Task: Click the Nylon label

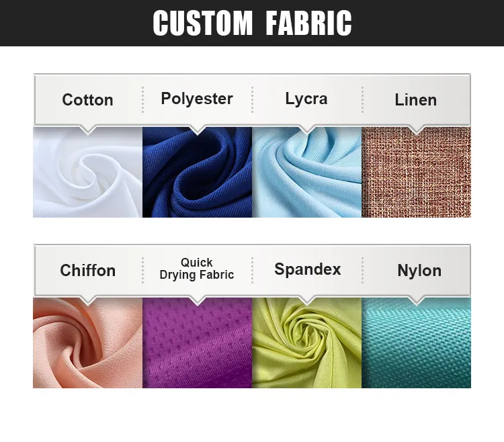Action: click(419, 271)
